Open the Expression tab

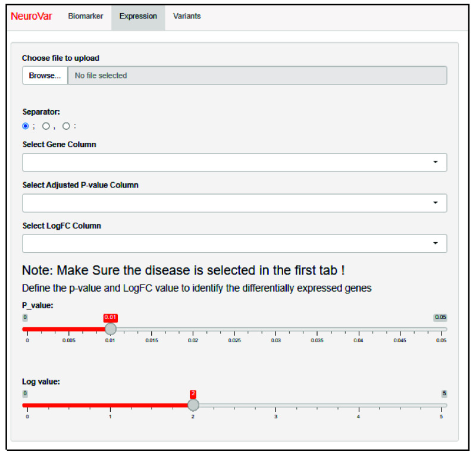(138, 16)
